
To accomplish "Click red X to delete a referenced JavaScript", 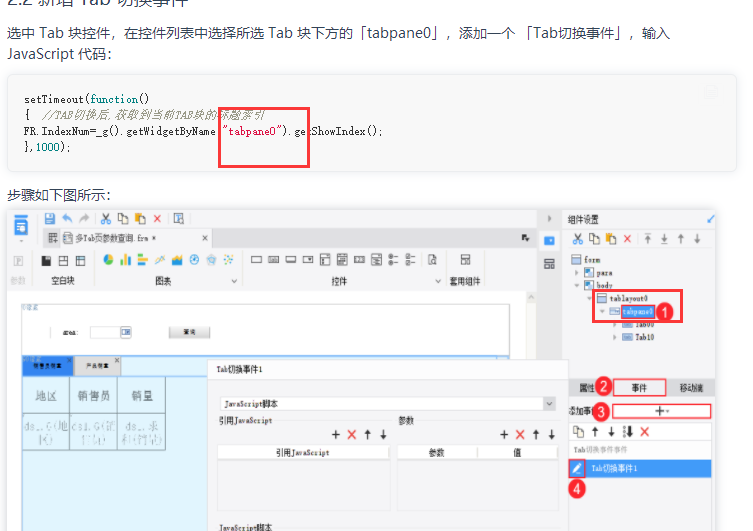I will point(352,434).
